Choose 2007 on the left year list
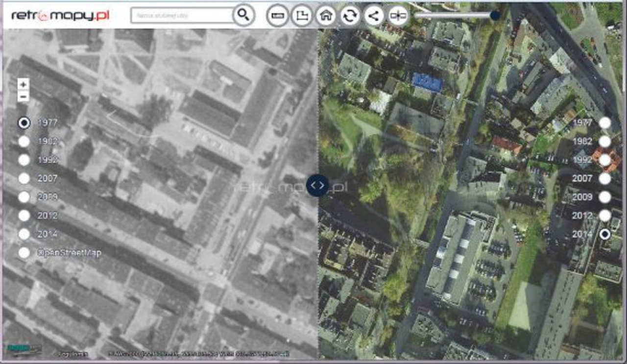 (24, 179)
